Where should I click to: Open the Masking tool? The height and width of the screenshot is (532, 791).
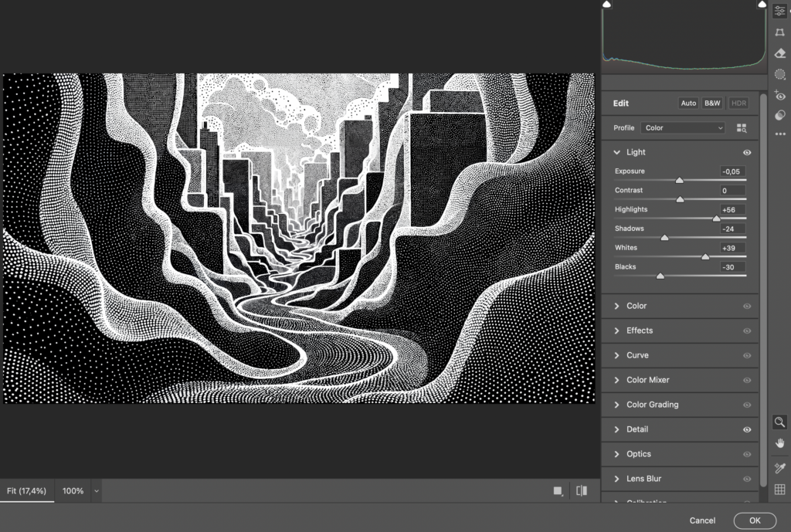pos(779,75)
